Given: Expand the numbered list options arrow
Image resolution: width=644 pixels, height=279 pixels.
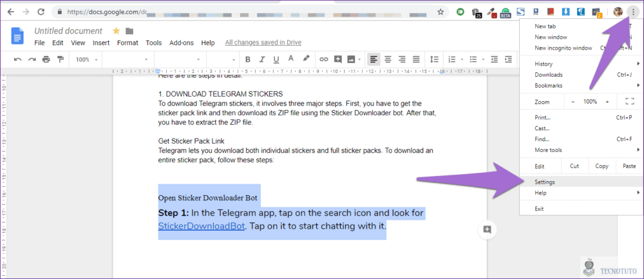Looking at the screenshot, I should [462, 59].
